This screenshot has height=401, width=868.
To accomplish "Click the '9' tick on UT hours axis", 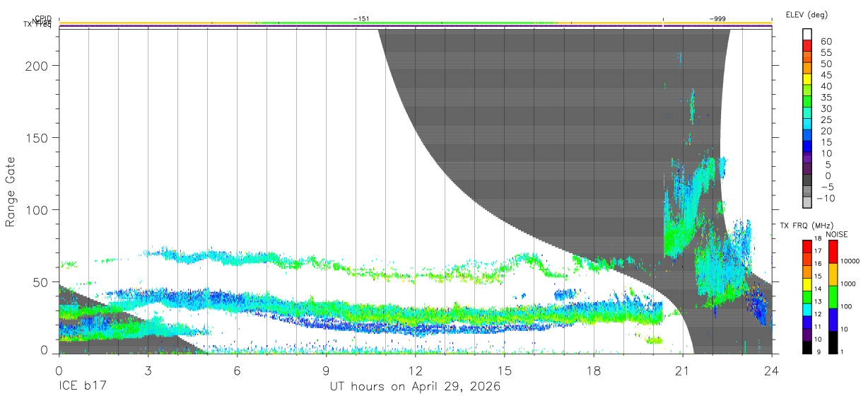I will (327, 371).
